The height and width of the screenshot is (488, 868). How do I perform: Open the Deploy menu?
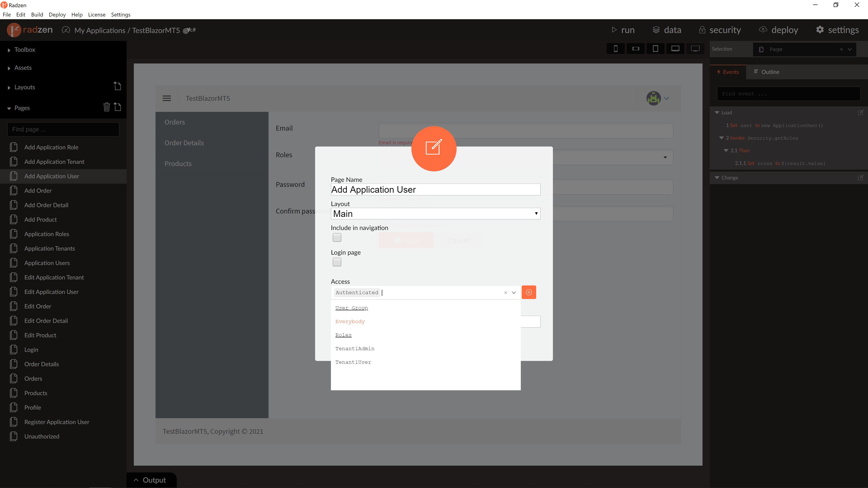[57, 14]
